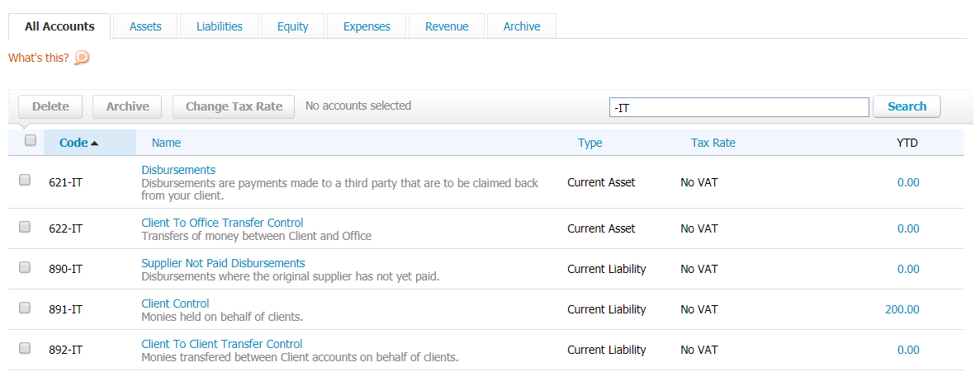Click the Code column sort arrow
Image resolution: width=980 pixels, height=386 pixels.
click(94, 143)
